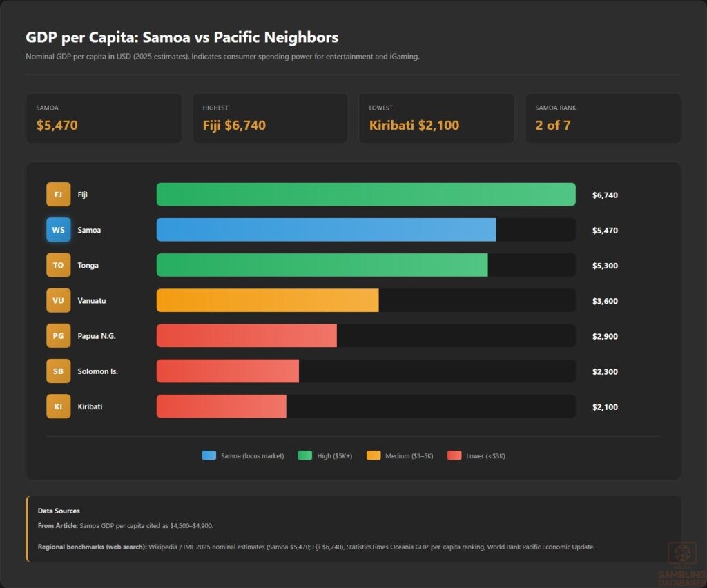Click 'Samoa (focus market)' legend label
The height and width of the screenshot is (588, 707).
tap(253, 456)
